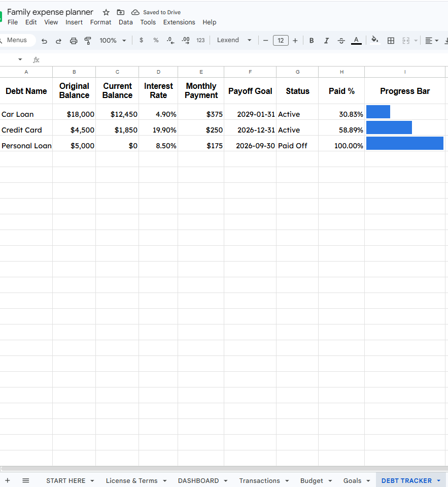Image resolution: width=448 pixels, height=487 pixels.
Task: Click the Saved to Drive cloud icon
Action: (135, 12)
